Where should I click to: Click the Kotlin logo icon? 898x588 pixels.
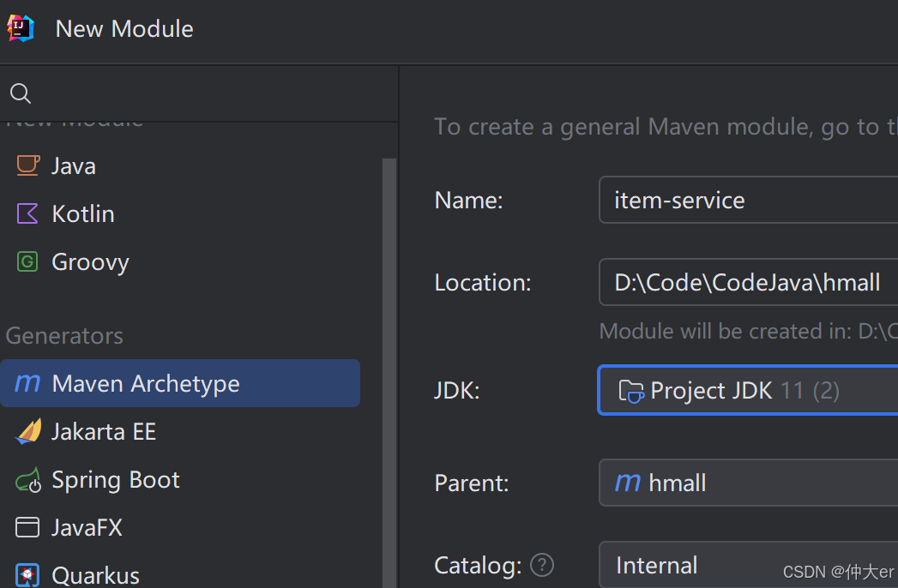(27, 213)
